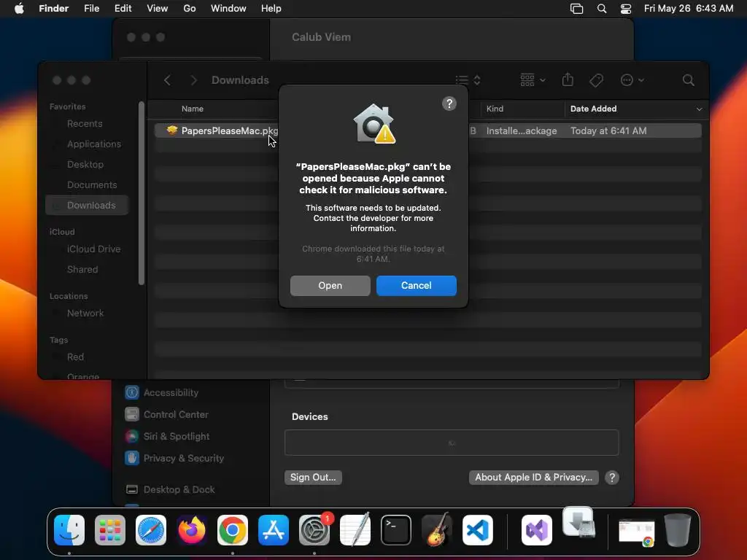The width and height of the screenshot is (747, 560).
Task: Select the PapersPleaseMac.pkg file row
Action: 427,131
